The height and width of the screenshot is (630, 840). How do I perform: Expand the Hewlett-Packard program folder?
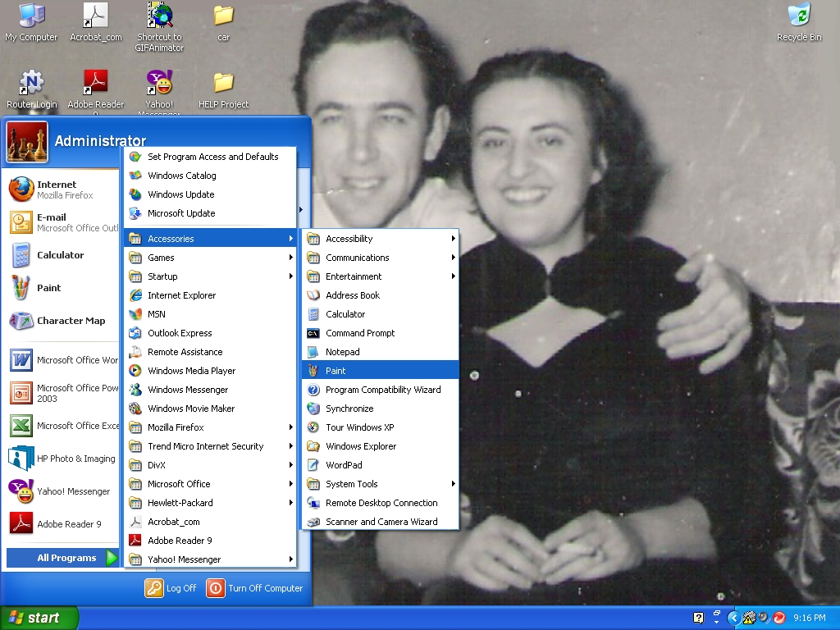coord(211,503)
